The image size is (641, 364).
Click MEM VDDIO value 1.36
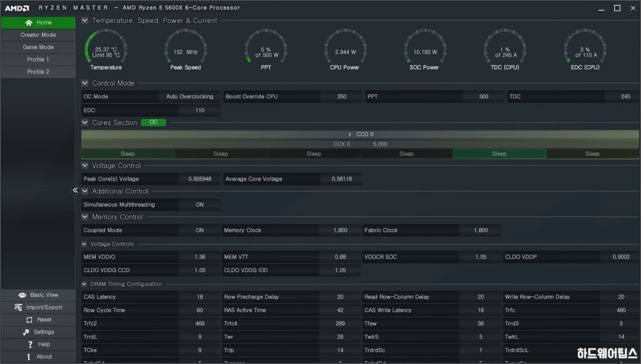pos(200,257)
